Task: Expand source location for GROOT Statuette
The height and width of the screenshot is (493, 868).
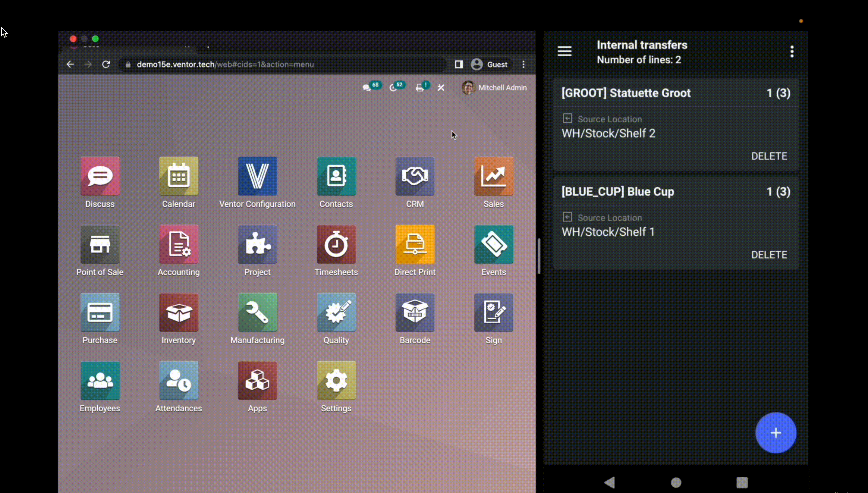Action: [567, 119]
